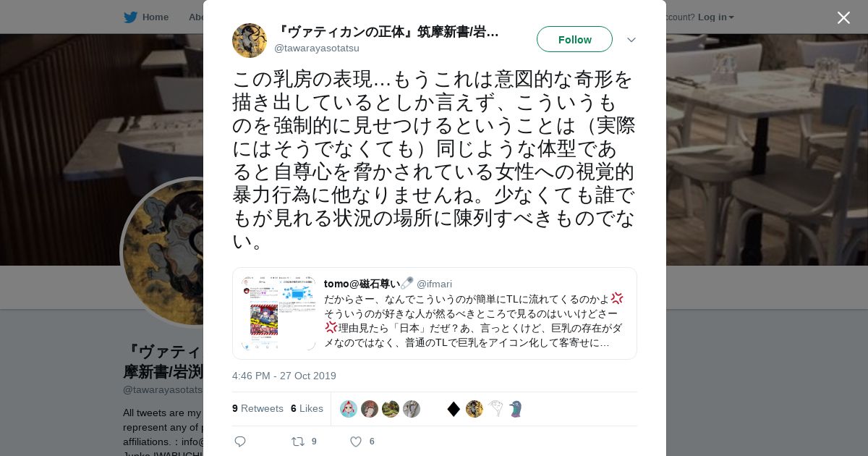The height and width of the screenshot is (456, 868).
Task: Open quoted tweet by tomo @ifmari
Action: pos(435,313)
